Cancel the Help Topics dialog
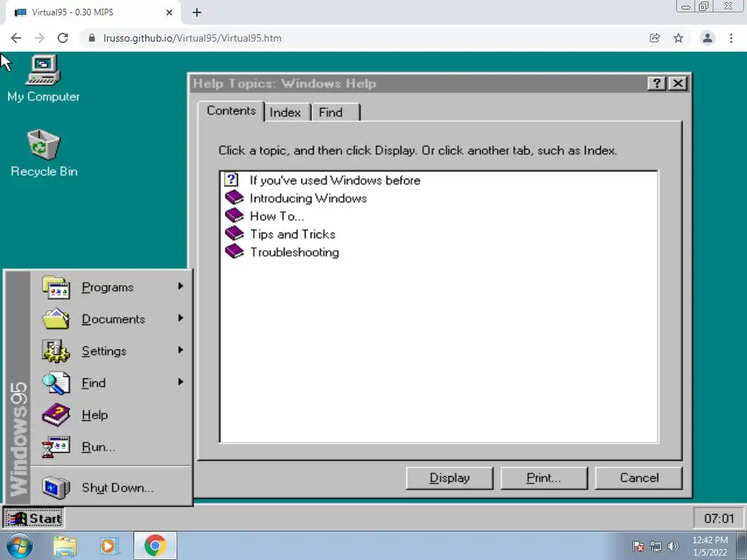 tap(638, 478)
